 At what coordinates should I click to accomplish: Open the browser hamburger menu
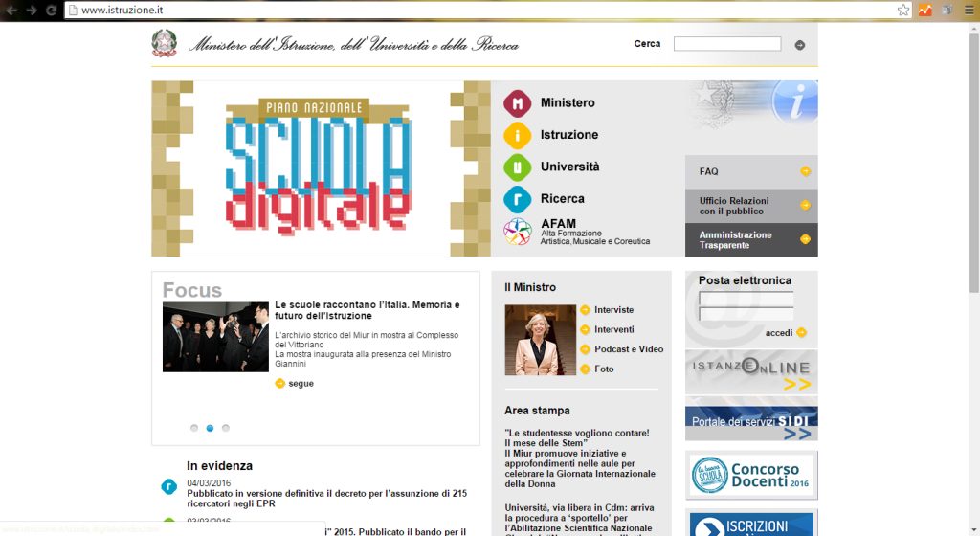969,10
